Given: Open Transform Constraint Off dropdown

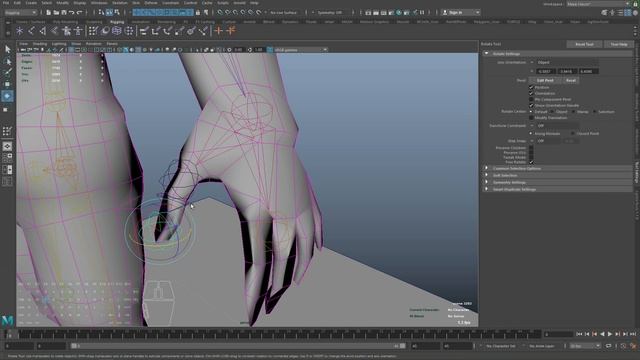Looking at the screenshot, I should tap(558, 126).
